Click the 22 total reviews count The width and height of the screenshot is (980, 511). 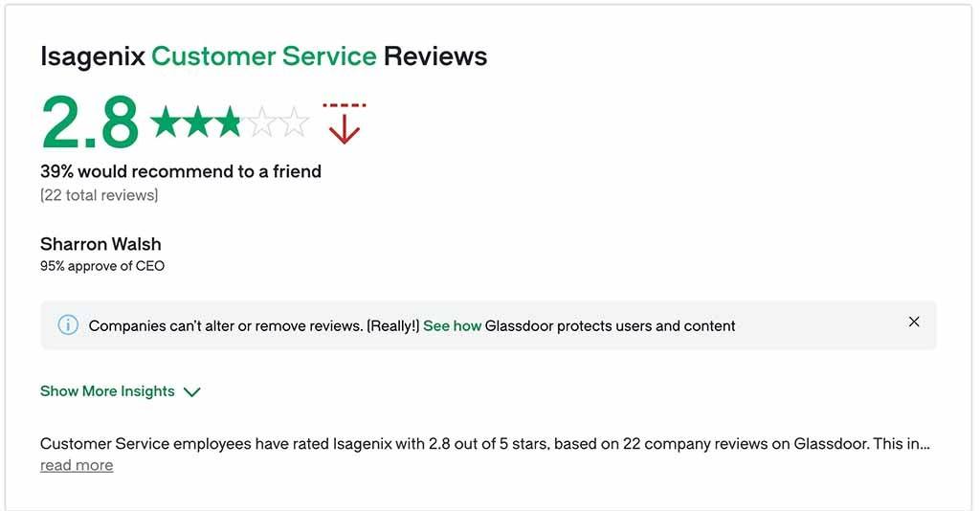(x=99, y=195)
